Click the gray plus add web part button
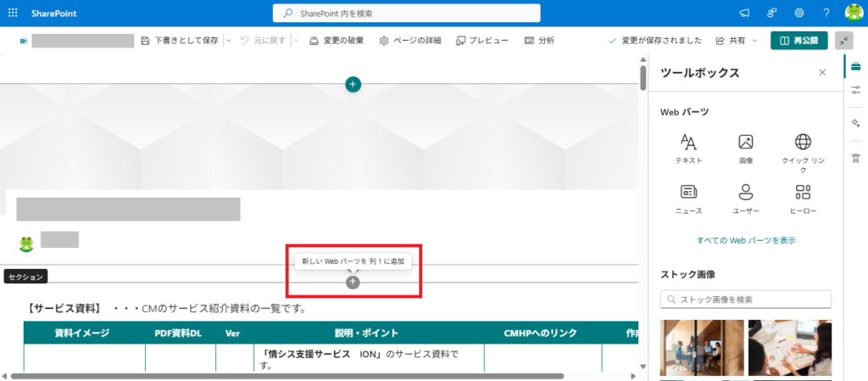This screenshot has height=381, width=868. [x=353, y=282]
